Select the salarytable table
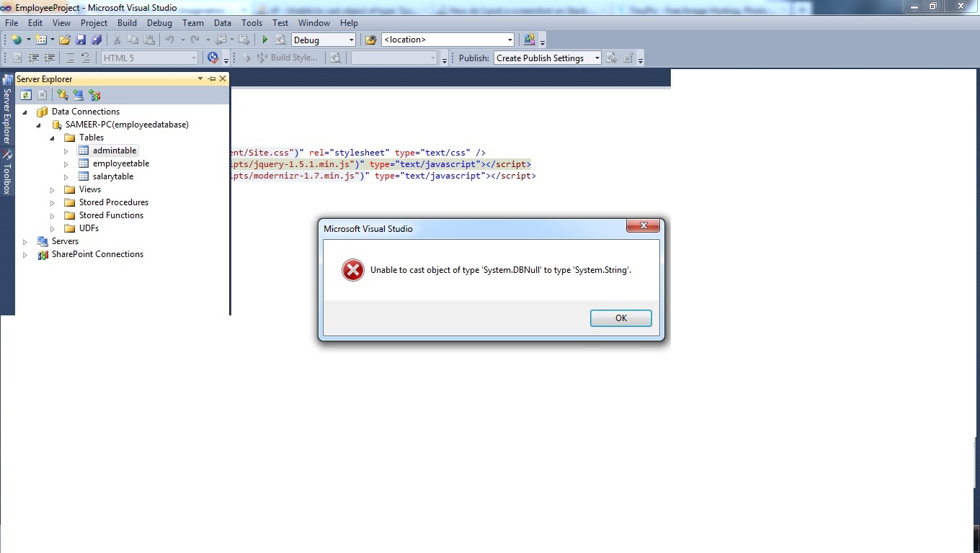Screen dimensions: 980x553 click(113, 176)
